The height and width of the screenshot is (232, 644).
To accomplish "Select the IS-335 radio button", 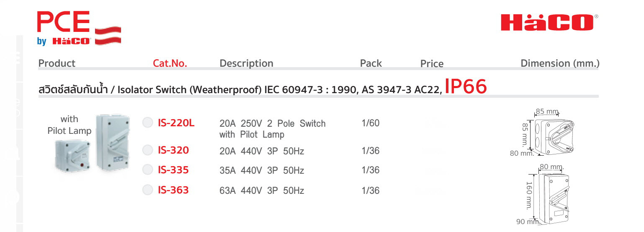I will pyautogui.click(x=147, y=169).
